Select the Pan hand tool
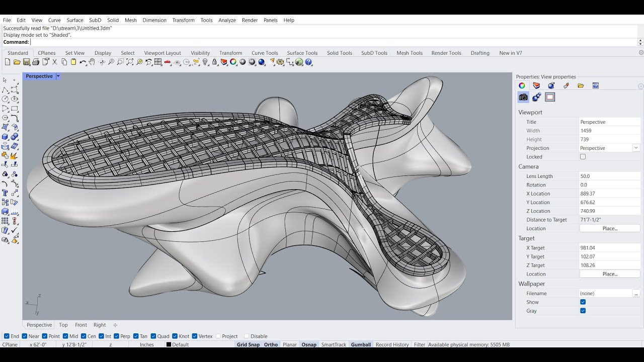Image resolution: width=644 pixels, height=362 pixels. point(92,62)
